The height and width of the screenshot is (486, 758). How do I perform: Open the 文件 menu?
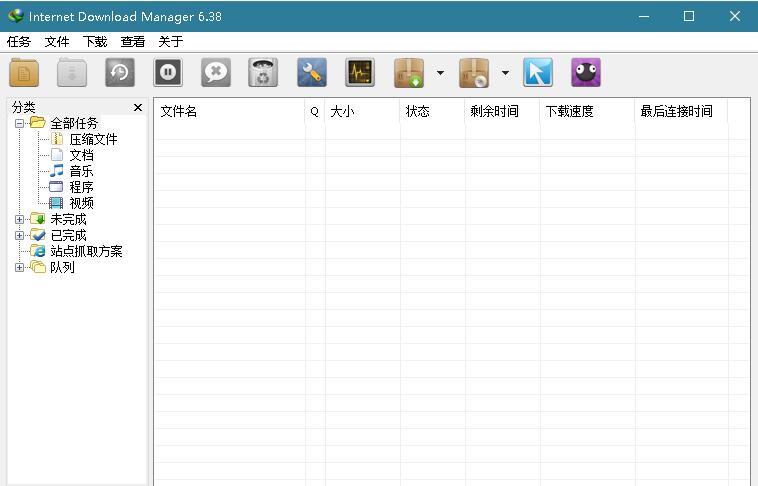click(57, 42)
